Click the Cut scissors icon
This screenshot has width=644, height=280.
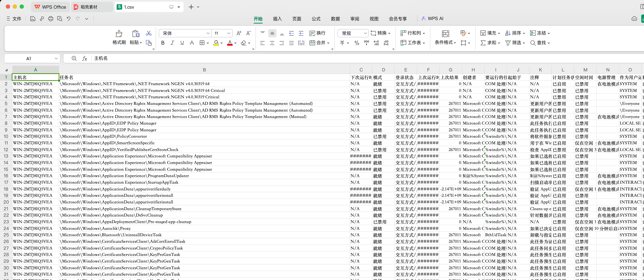pyautogui.click(x=149, y=33)
